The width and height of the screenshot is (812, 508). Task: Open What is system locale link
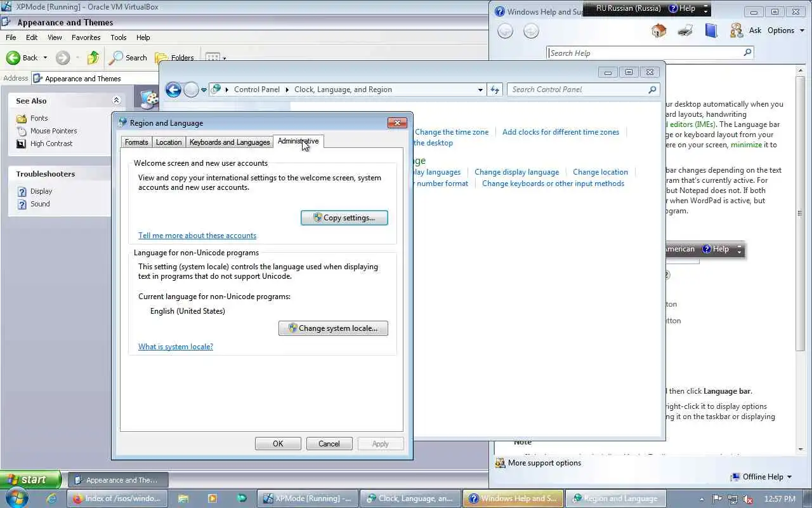[x=176, y=347]
